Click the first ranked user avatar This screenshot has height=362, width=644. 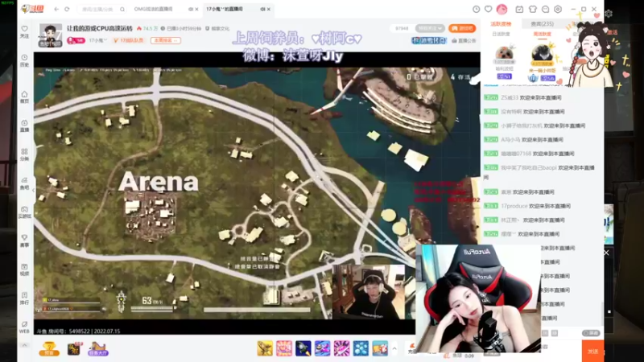(504, 54)
